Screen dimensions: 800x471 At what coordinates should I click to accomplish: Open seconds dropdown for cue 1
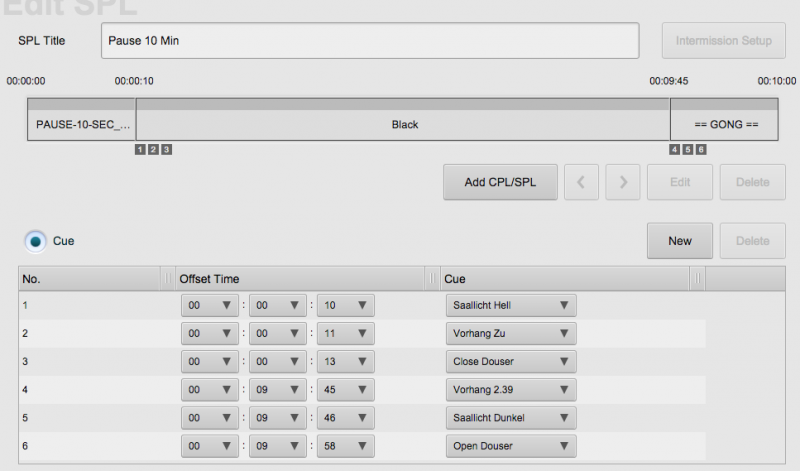pyautogui.click(x=345, y=306)
